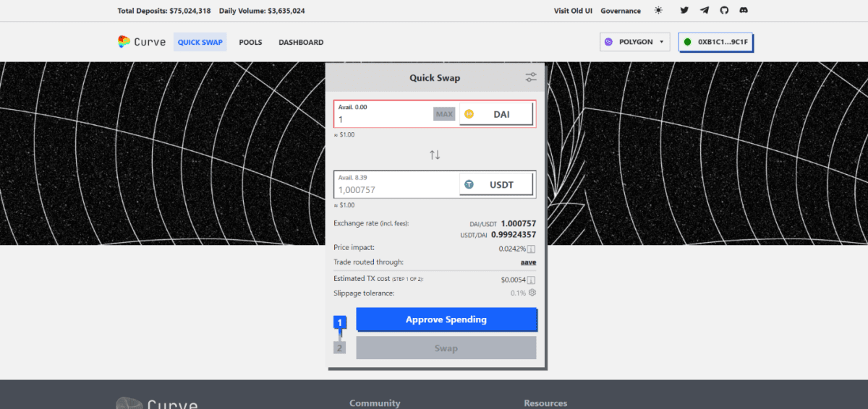Image resolution: width=868 pixels, height=409 pixels.
Task: Click the Curve logo in the footer
Action: coord(157,402)
